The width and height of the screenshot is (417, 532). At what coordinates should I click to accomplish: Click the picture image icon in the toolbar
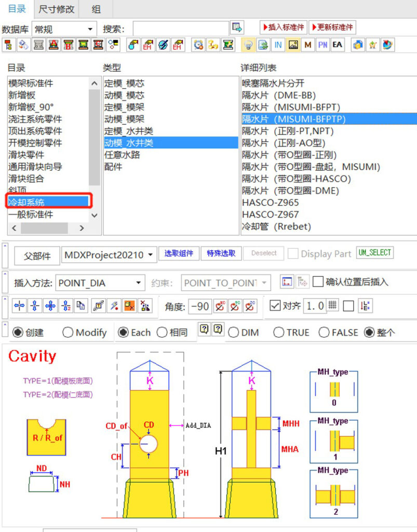pyautogui.click(x=293, y=45)
